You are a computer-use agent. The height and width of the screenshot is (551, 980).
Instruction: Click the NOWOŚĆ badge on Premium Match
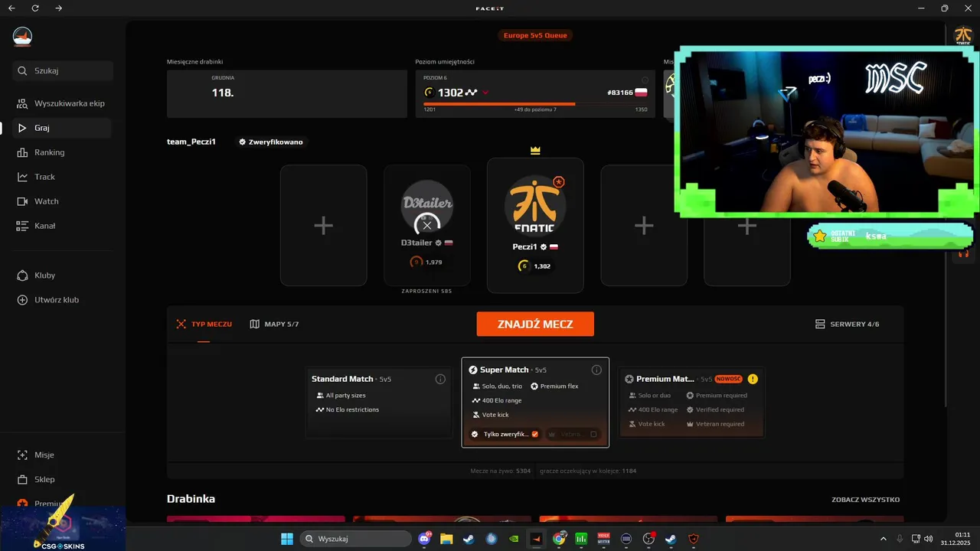tap(729, 379)
